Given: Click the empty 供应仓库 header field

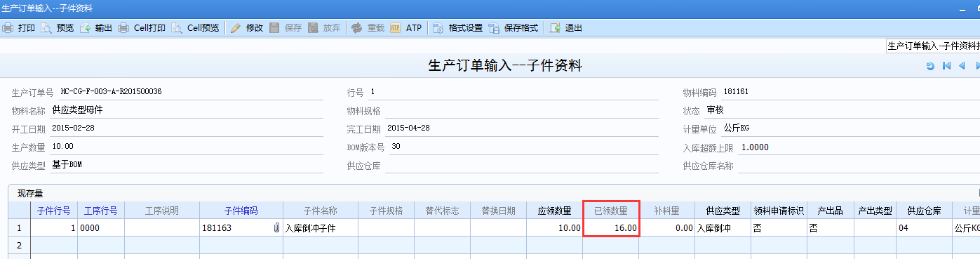Looking at the screenshot, I should click(x=522, y=165).
